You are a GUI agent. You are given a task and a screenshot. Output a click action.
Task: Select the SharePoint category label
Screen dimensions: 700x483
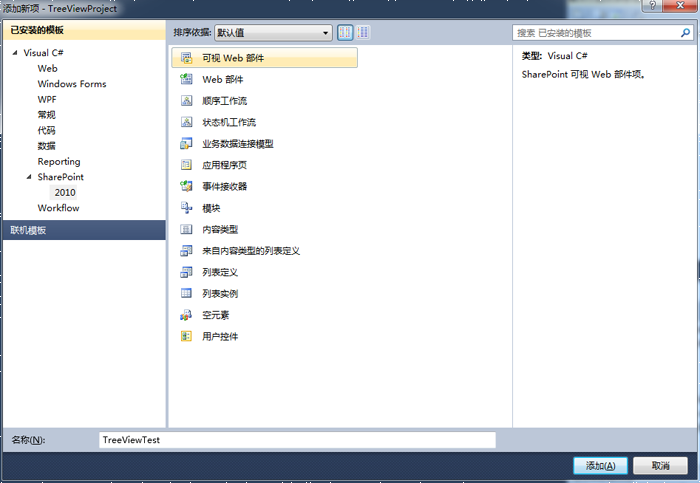click(x=60, y=177)
